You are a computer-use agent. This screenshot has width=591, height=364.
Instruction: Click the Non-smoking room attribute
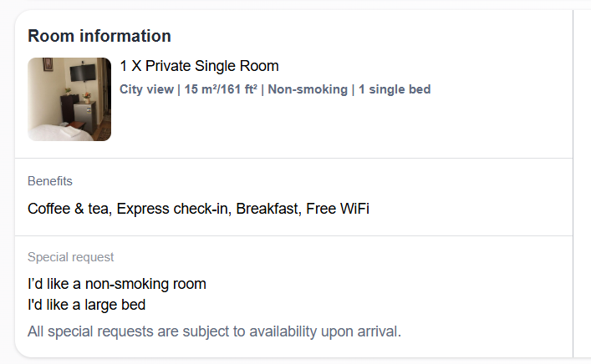pyautogui.click(x=308, y=89)
